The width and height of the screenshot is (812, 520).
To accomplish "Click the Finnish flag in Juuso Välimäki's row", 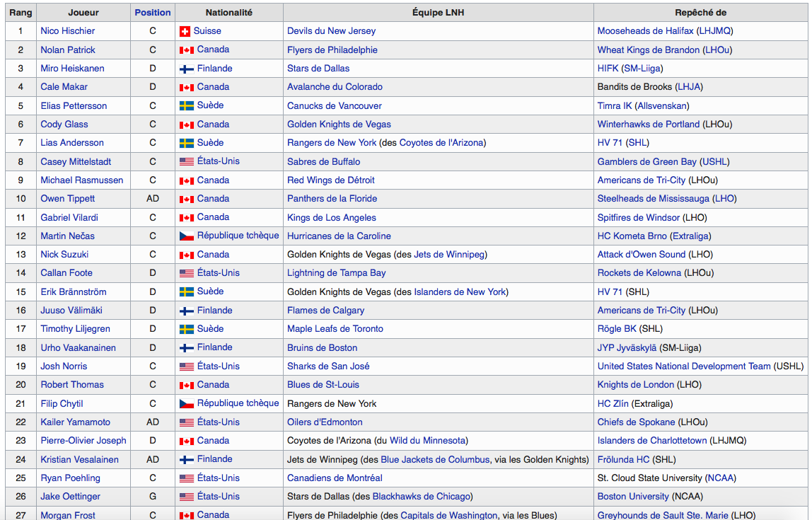I will [x=187, y=311].
